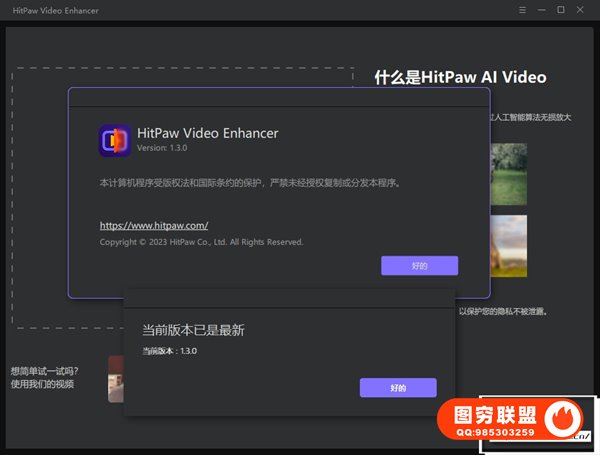600x455 pixels.
Task: Click the 当前版本已是最新 message title
Action: (x=193, y=330)
